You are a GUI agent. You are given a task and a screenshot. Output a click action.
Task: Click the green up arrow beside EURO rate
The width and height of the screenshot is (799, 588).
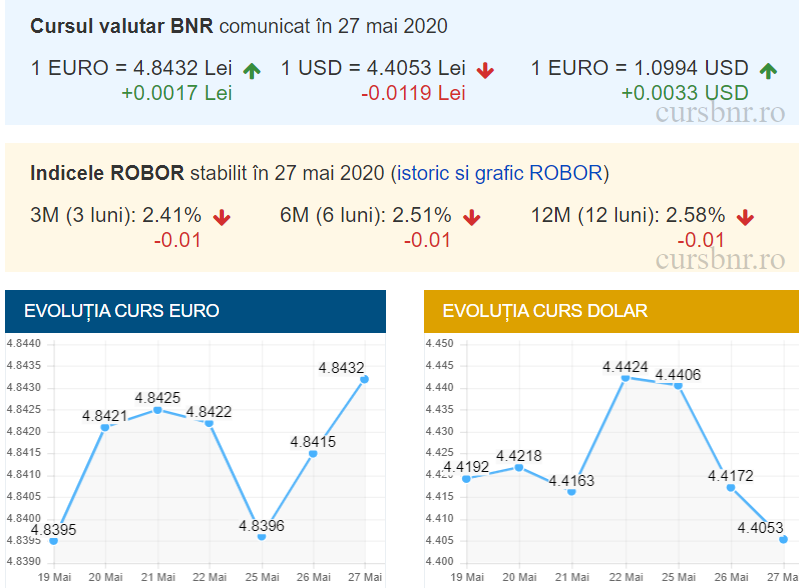click(251, 70)
